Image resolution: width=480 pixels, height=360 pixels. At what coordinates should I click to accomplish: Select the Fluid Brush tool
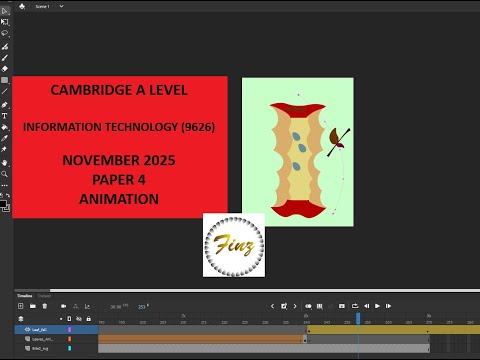pos(5,47)
